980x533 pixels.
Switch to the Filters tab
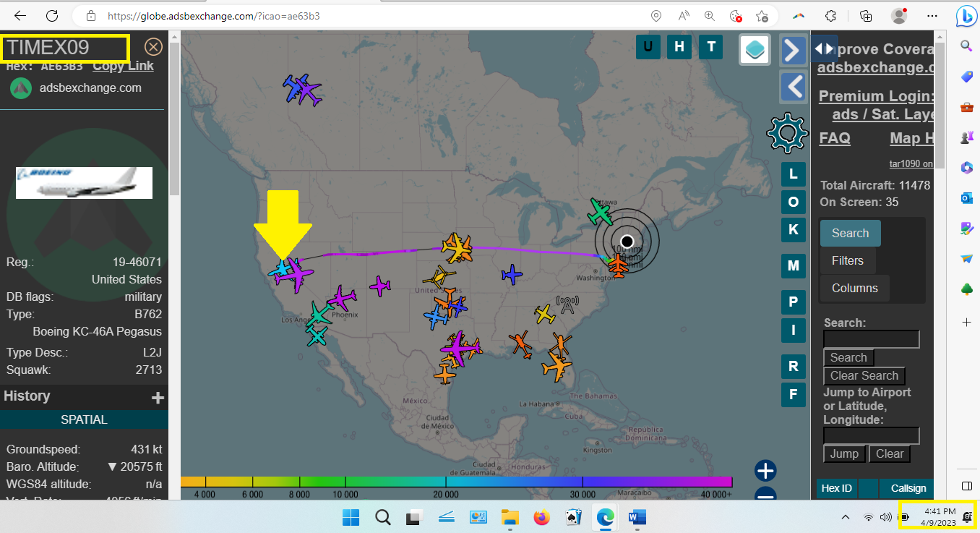click(x=847, y=260)
